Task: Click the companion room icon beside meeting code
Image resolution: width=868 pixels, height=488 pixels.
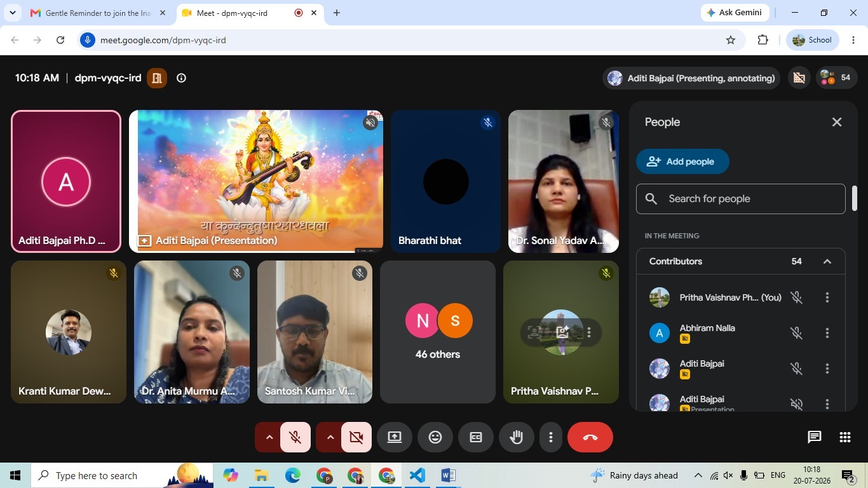Action: pyautogui.click(x=157, y=78)
